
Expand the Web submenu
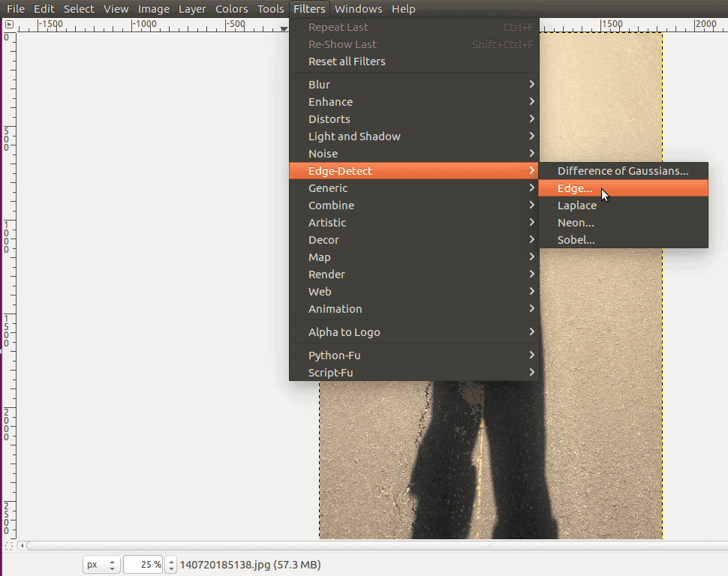pyautogui.click(x=414, y=292)
